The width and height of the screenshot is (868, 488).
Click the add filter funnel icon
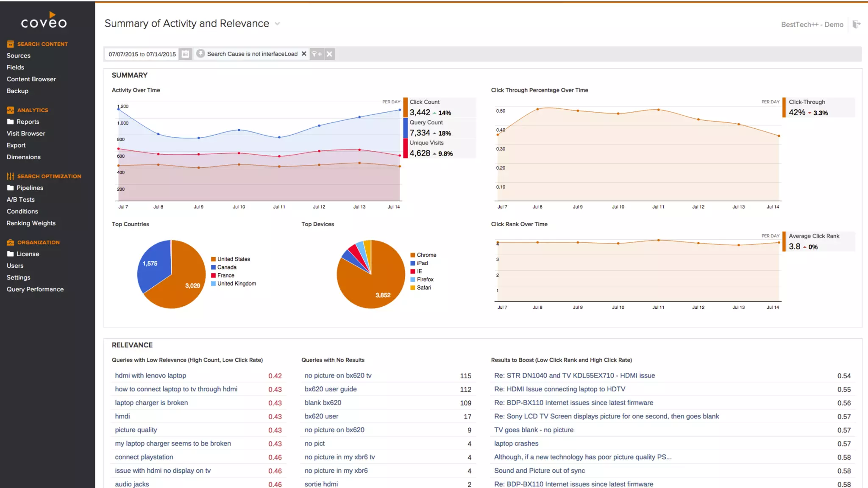pyautogui.click(x=317, y=54)
